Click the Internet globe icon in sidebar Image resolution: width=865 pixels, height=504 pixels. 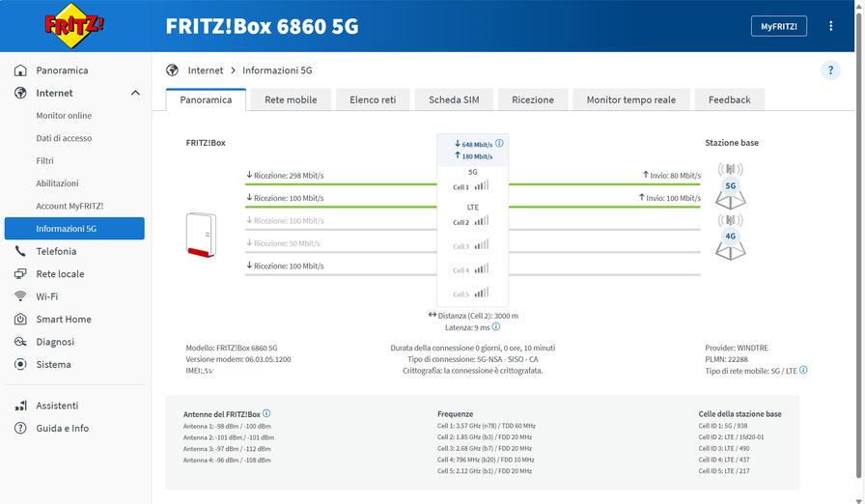(x=20, y=93)
